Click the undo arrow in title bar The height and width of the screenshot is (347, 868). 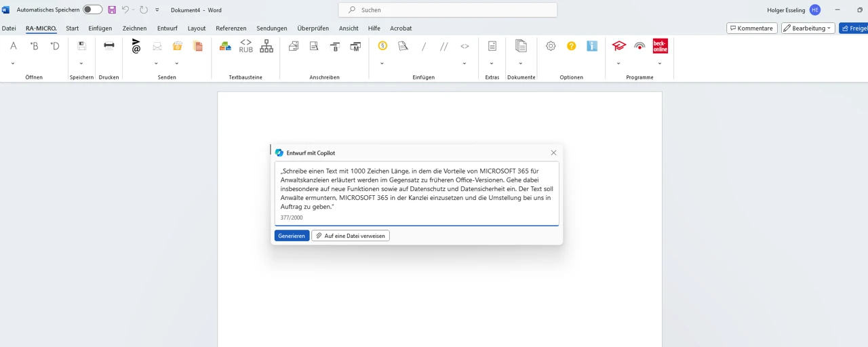tap(125, 10)
